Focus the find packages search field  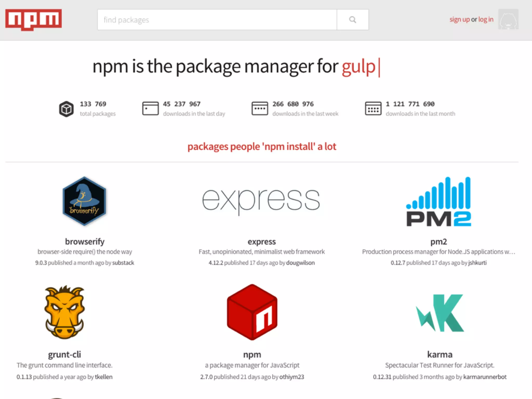click(217, 20)
